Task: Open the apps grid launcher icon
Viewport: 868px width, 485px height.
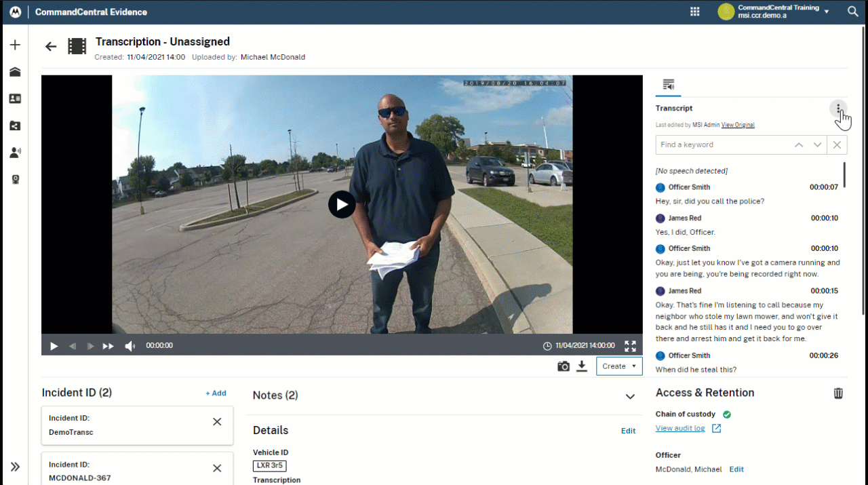Action: [x=694, y=12]
